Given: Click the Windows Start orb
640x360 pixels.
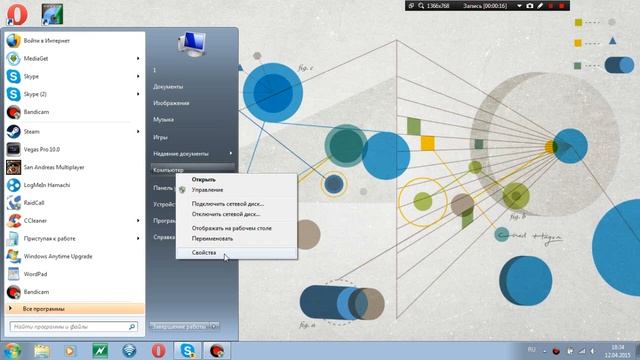Looking at the screenshot, I should (x=12, y=351).
